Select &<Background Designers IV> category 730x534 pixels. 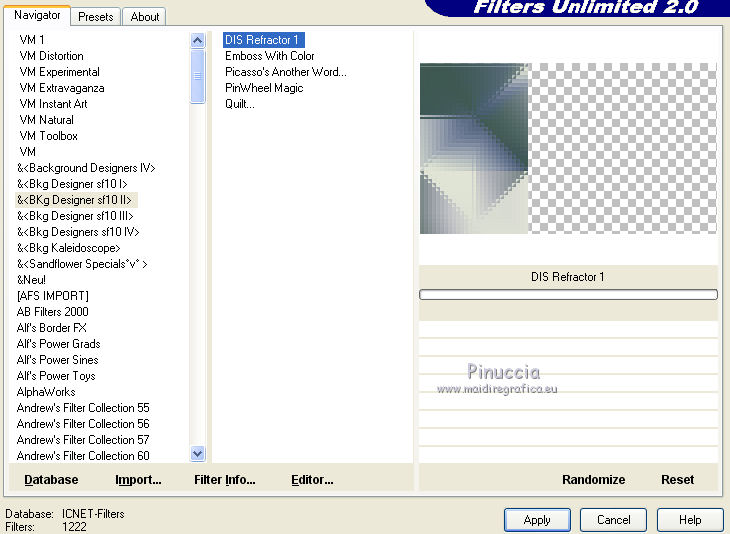(x=86, y=168)
